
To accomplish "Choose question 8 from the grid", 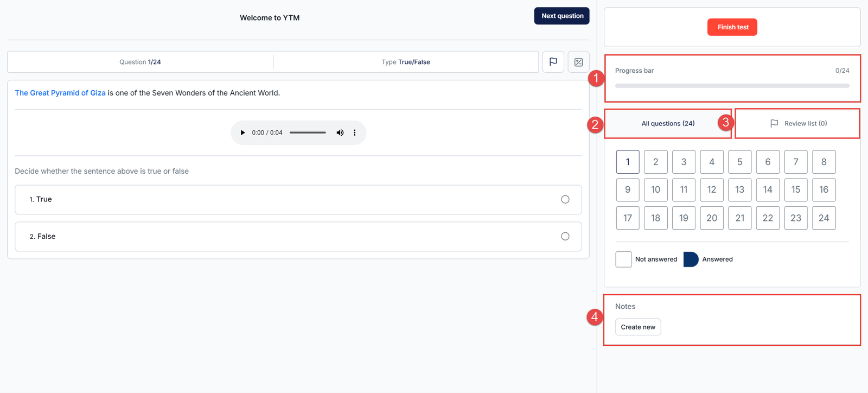I will (x=824, y=162).
